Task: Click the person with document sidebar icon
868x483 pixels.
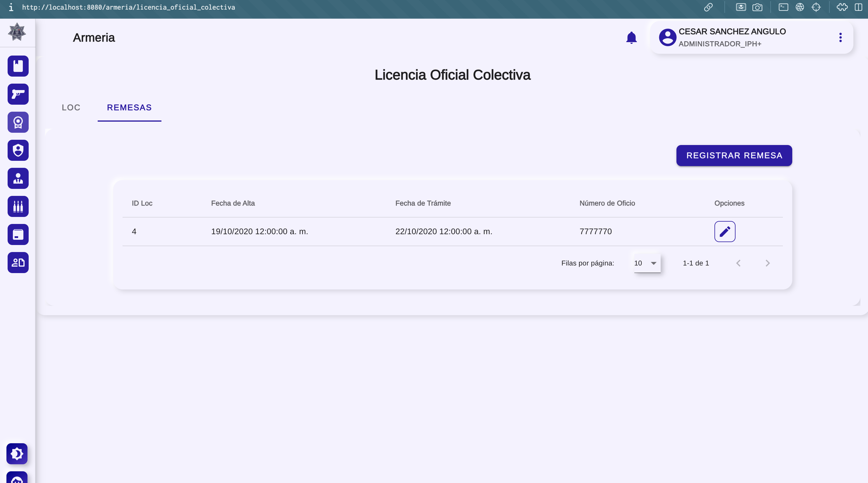Action: coord(18,262)
